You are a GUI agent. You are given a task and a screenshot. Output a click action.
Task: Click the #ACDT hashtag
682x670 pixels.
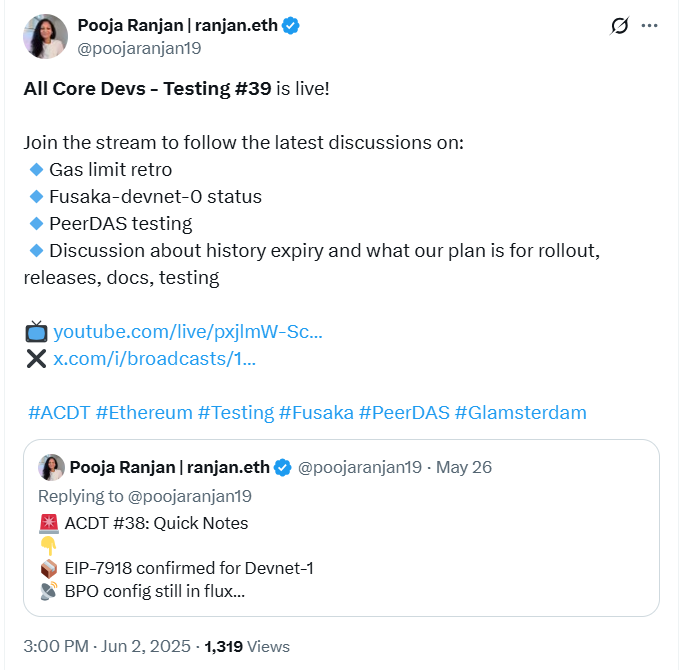click(x=58, y=412)
